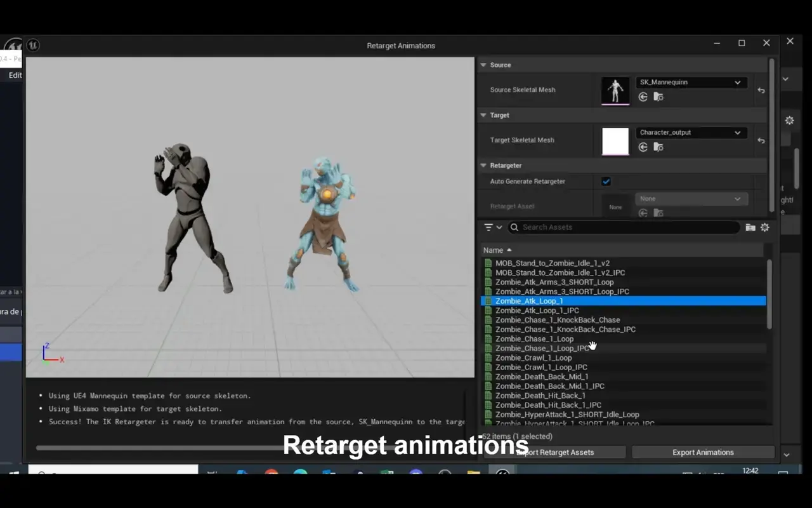Click Export Retarget Assets
Viewport: 812px width, 508px height.
click(x=554, y=452)
